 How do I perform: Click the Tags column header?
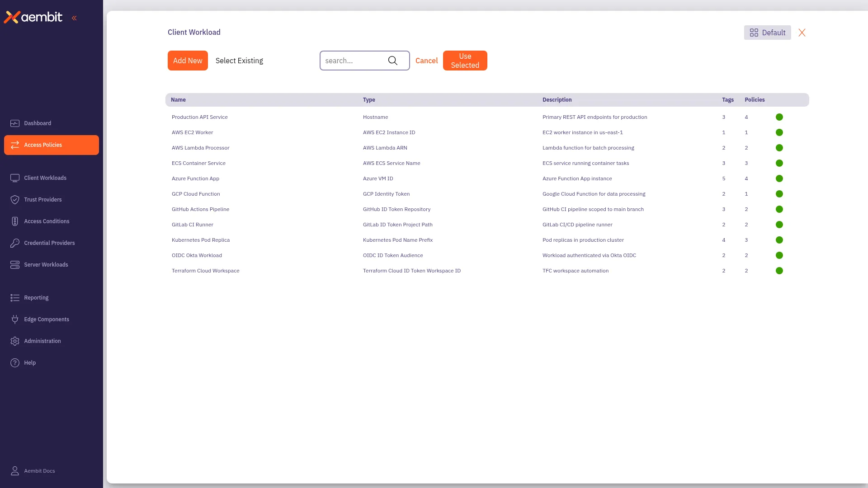(x=728, y=100)
